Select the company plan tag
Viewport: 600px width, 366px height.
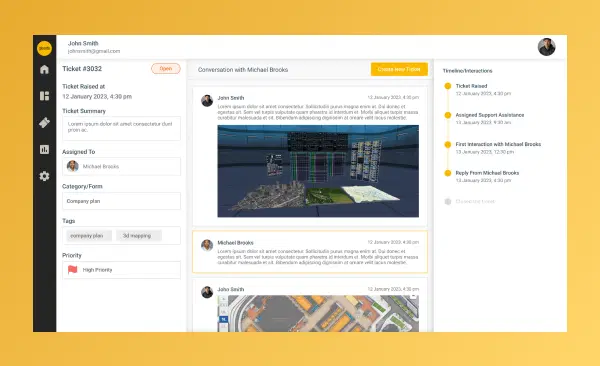click(89, 236)
